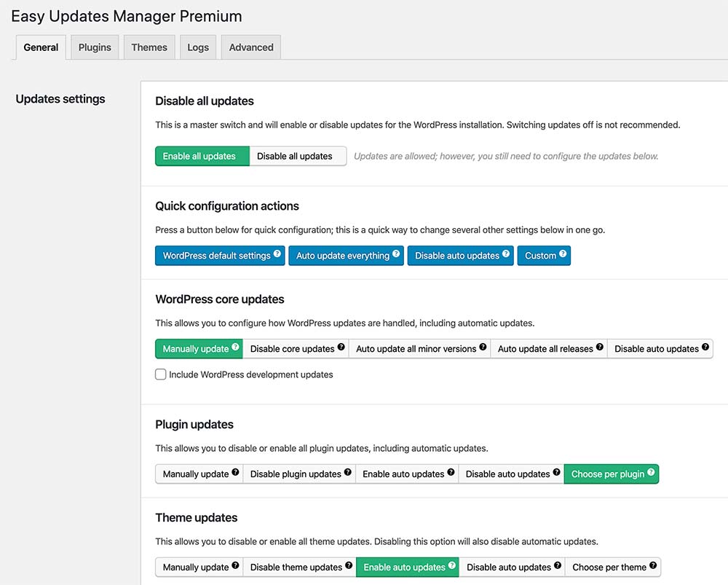Enable Include WordPress development updates checkbox
This screenshot has width=728, height=585.
(x=161, y=374)
